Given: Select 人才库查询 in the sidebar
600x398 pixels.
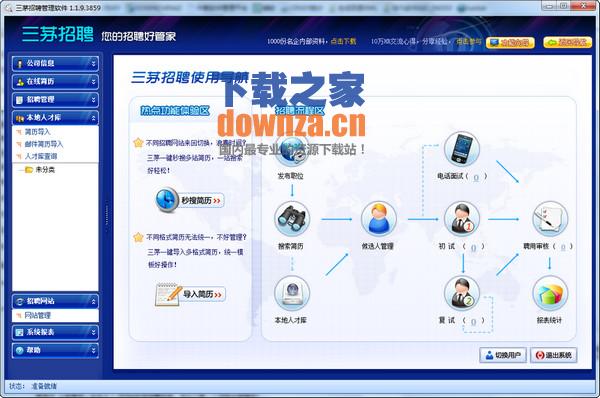Looking at the screenshot, I should (41, 157).
